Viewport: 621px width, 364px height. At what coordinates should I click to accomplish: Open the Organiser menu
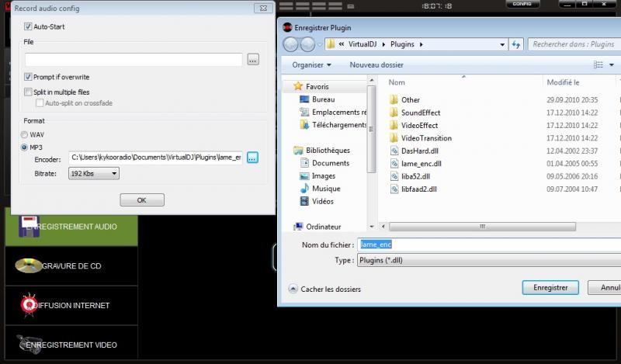pos(312,65)
